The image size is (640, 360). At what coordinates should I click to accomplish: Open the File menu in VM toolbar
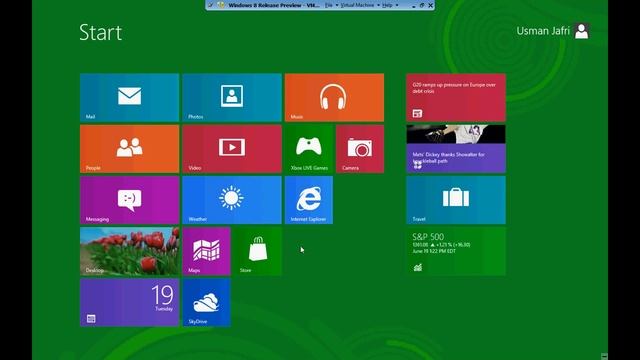point(329,5)
